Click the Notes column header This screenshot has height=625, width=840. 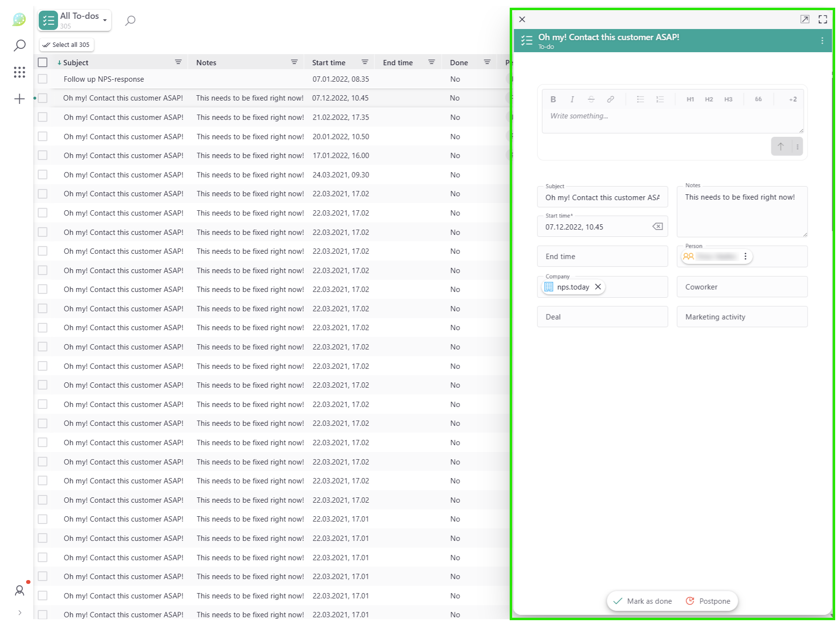click(x=206, y=63)
